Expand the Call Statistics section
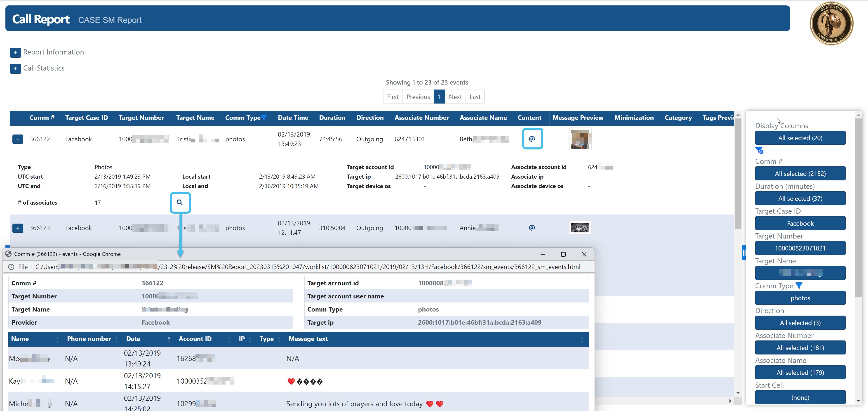This screenshot has height=411, width=868. [16, 68]
